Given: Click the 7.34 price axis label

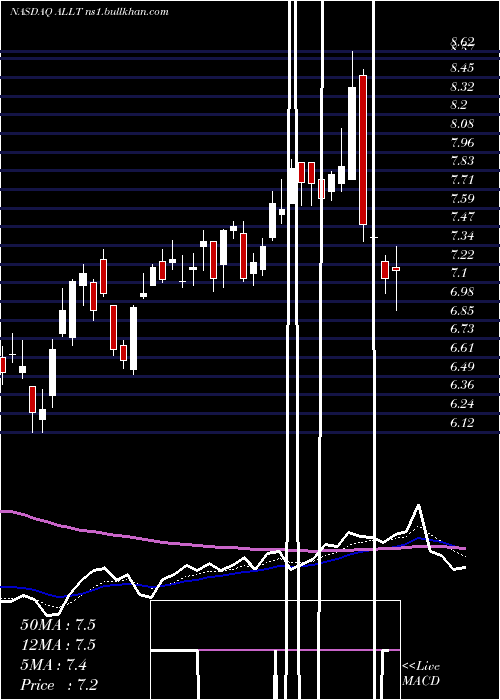Looking at the screenshot, I should pos(462,236).
